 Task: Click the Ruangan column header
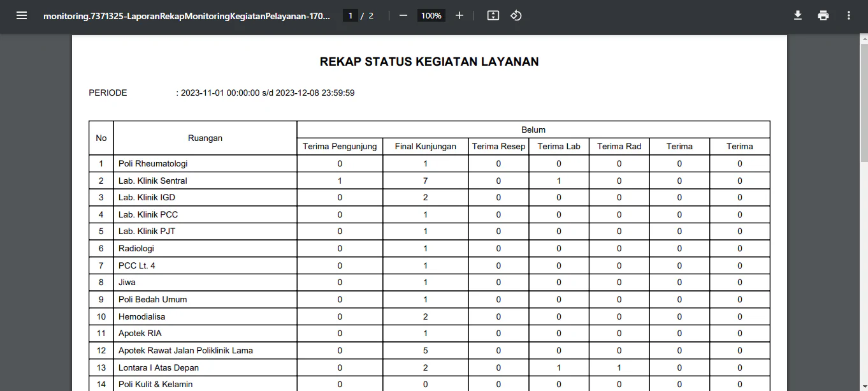tap(205, 138)
